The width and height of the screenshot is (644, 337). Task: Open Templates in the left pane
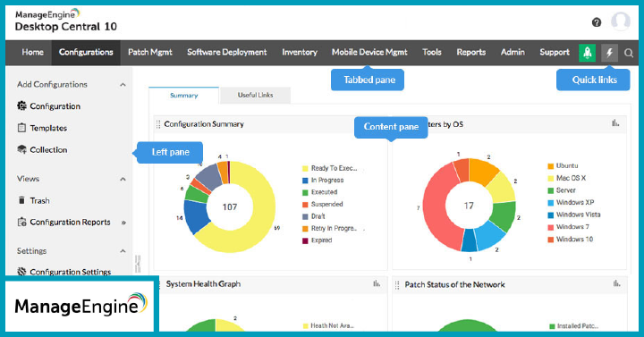[48, 128]
